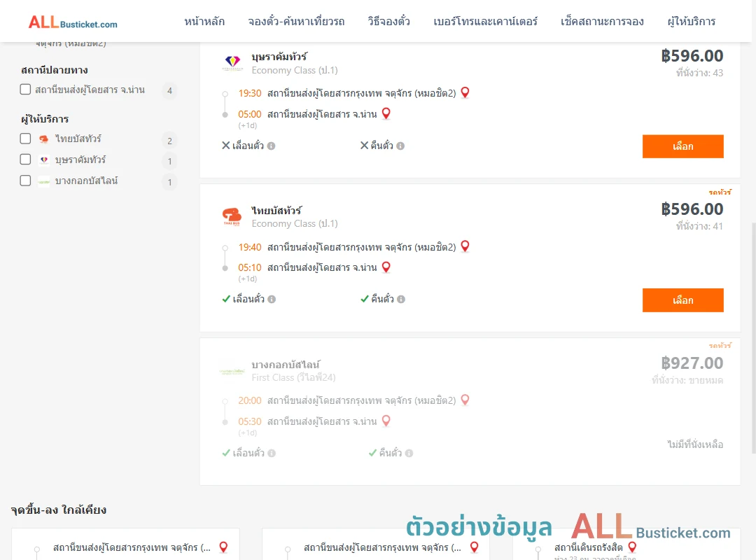Click รถทัวร์ tag on ไทยบัสทัวร์ card
The image size is (756, 560).
pos(720,192)
